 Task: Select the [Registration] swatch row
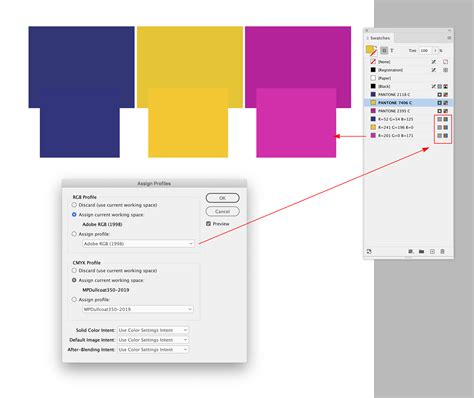tap(409, 70)
